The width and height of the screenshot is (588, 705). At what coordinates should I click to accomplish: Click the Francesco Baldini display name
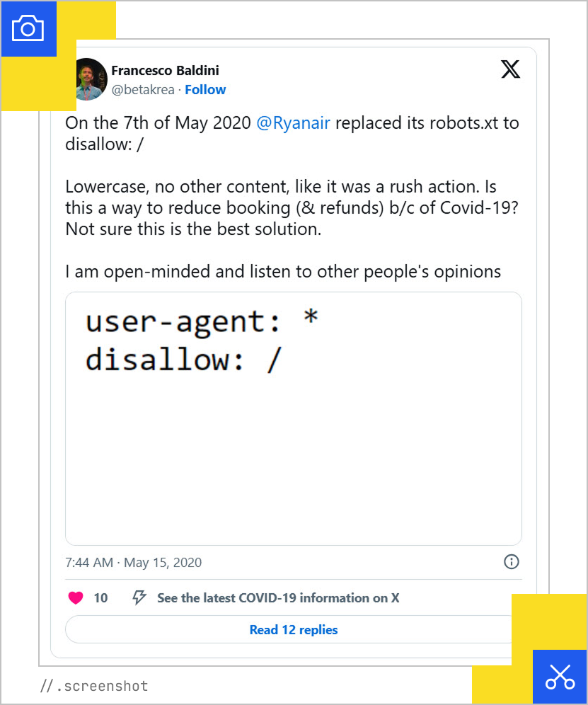[165, 70]
